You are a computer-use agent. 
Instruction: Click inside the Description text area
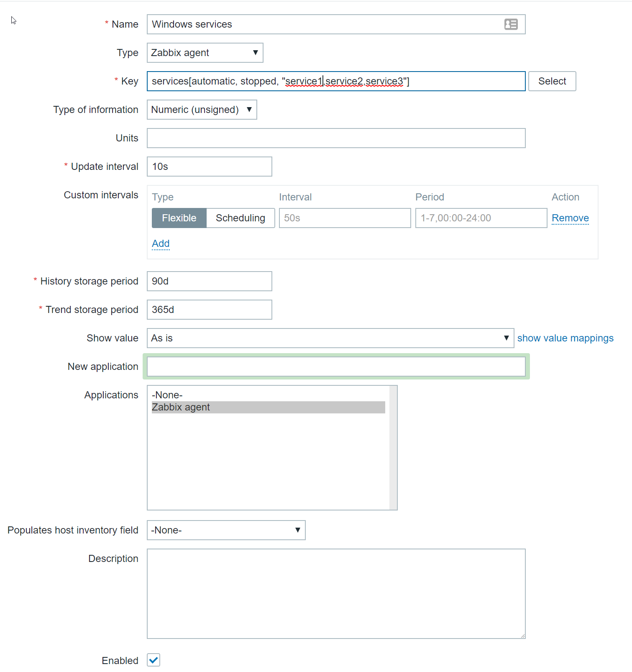[x=336, y=593]
